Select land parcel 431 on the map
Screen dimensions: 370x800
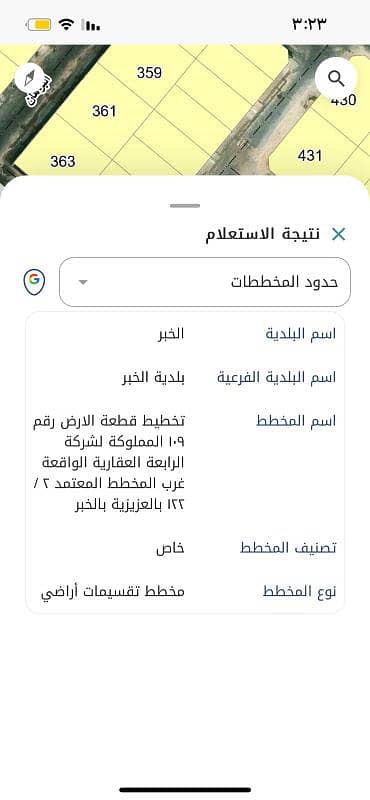coord(309,155)
